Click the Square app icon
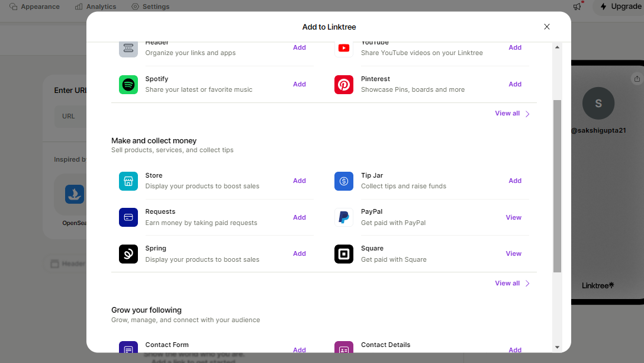Image resolution: width=644 pixels, height=363 pixels. [344, 254]
